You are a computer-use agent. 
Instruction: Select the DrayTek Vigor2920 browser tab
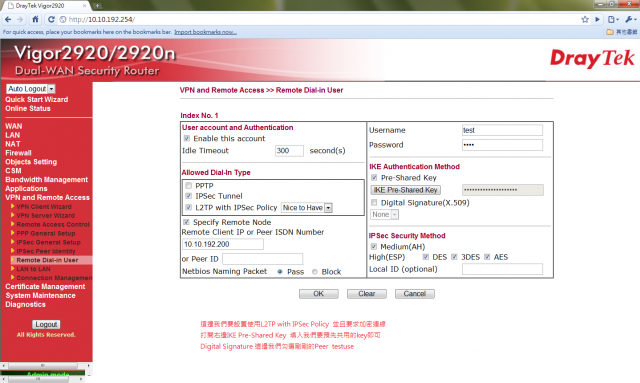tap(45, 6)
